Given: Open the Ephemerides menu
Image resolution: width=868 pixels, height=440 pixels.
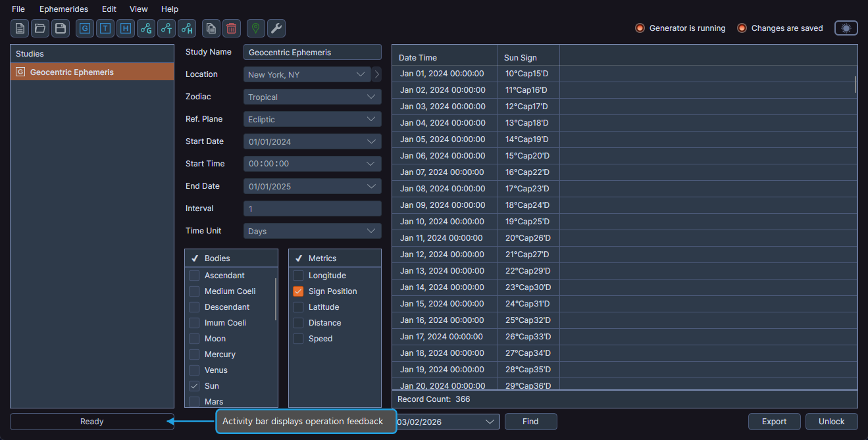Looking at the screenshot, I should tap(63, 9).
